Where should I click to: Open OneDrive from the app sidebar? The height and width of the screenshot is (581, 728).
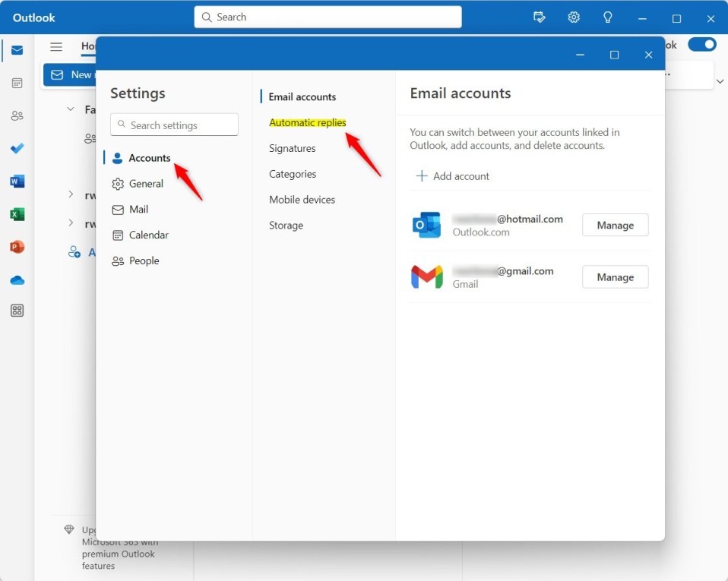point(17,279)
